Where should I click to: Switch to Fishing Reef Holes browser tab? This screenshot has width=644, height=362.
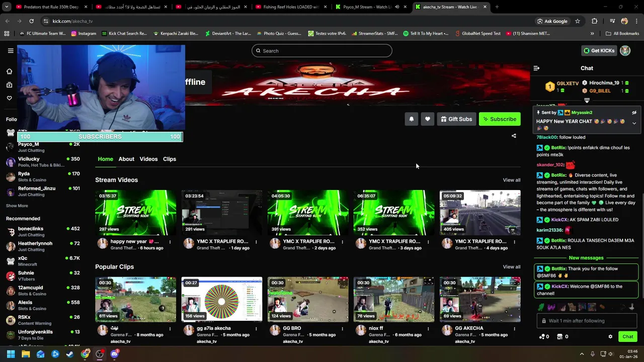(x=292, y=7)
